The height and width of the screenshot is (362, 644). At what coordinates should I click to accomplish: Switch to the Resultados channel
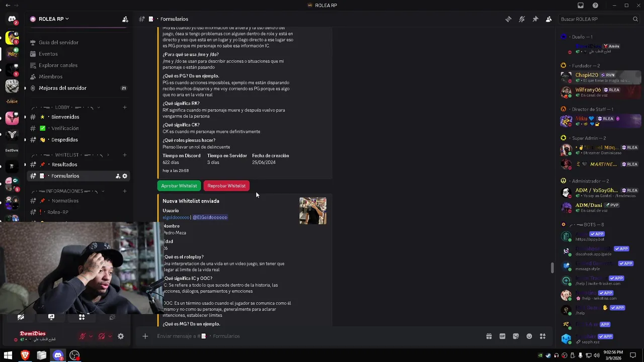click(78, 164)
